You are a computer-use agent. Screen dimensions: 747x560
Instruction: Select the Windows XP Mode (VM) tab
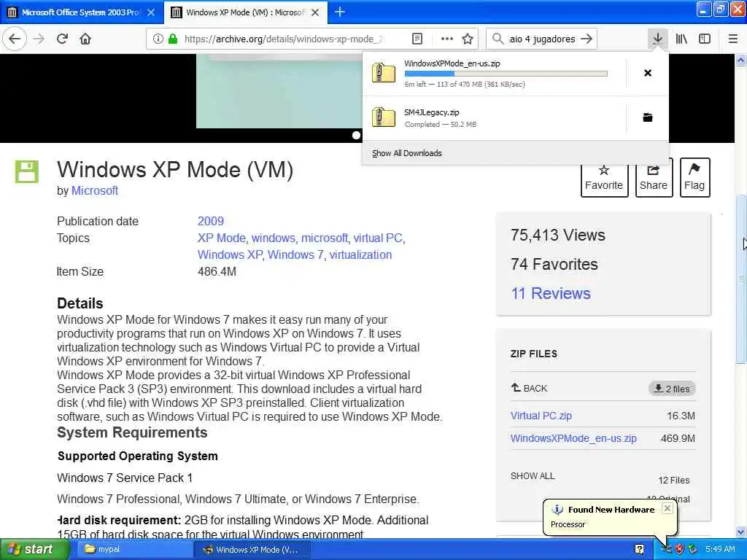coord(246,12)
